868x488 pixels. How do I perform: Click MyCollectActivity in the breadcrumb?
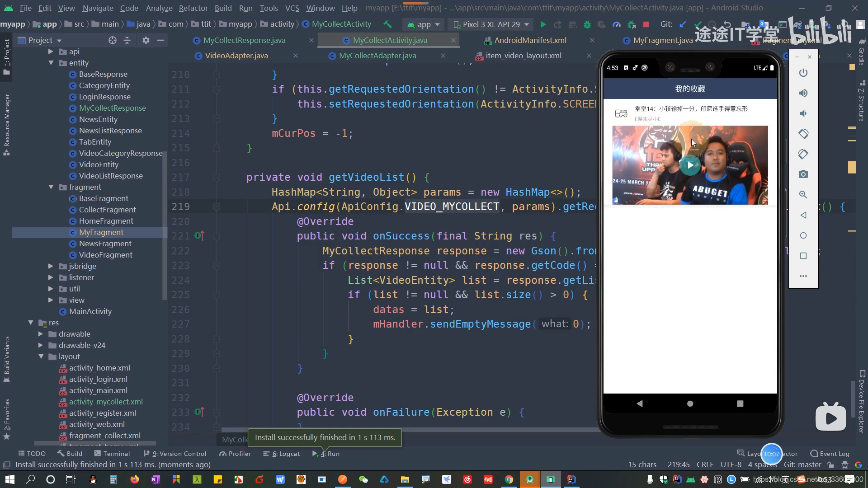(341, 24)
